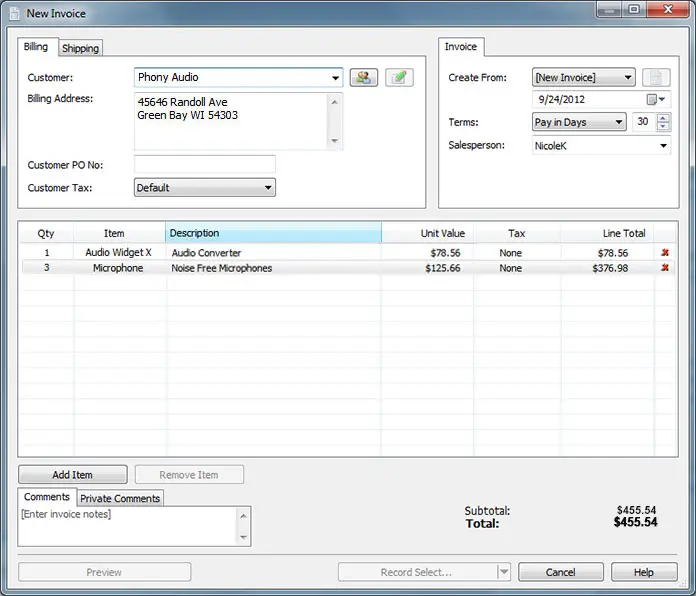Click the Cancel button
Image resolution: width=696 pixels, height=596 pixels.
(561, 572)
